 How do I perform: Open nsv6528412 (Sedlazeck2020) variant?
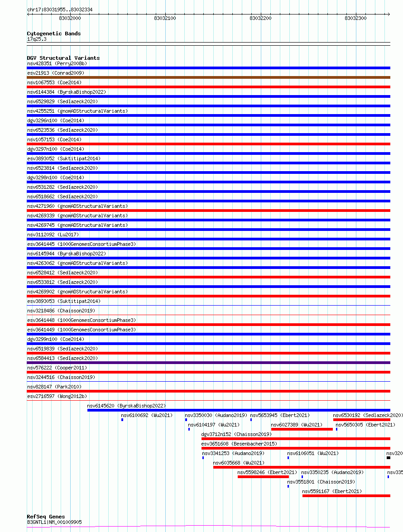(62, 273)
